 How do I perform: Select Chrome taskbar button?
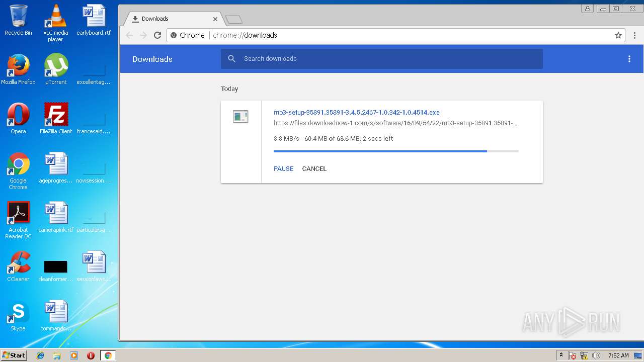click(108, 355)
